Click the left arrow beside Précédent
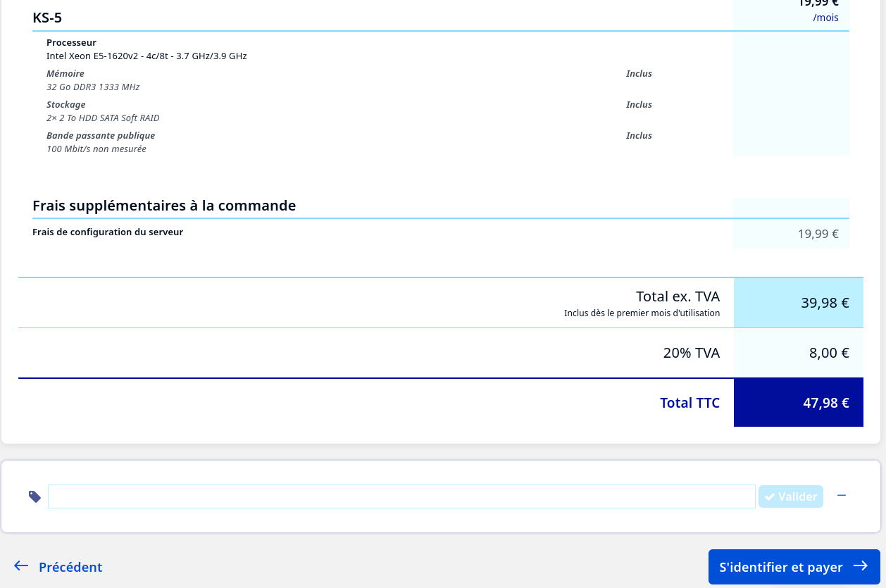 (21, 566)
